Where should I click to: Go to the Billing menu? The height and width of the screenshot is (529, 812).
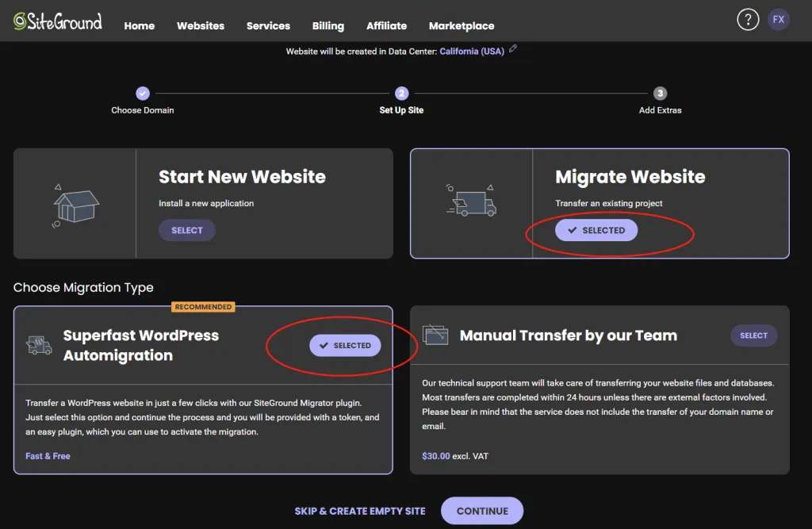tap(328, 26)
